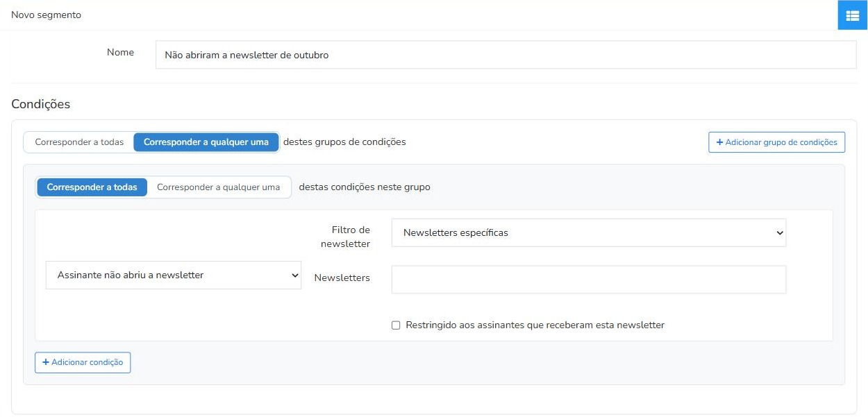Edit the segment Nome input field
This screenshot has width=868, height=417.
506,55
